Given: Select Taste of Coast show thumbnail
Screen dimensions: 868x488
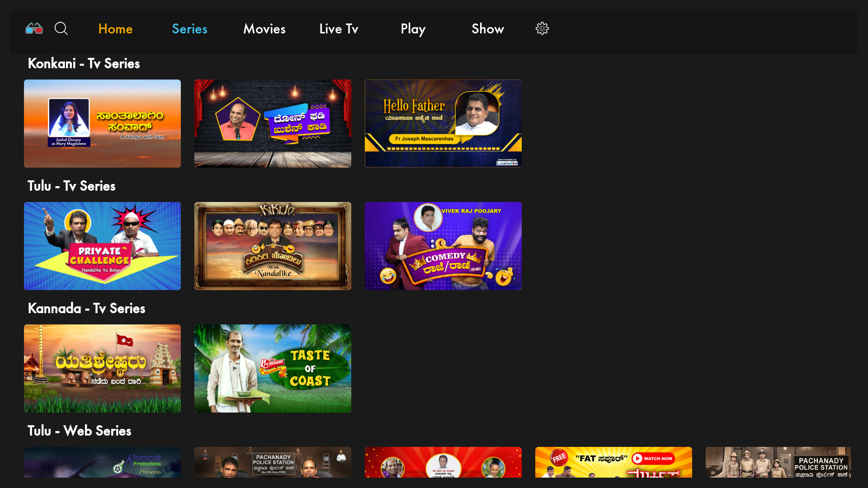Looking at the screenshot, I should [x=273, y=368].
